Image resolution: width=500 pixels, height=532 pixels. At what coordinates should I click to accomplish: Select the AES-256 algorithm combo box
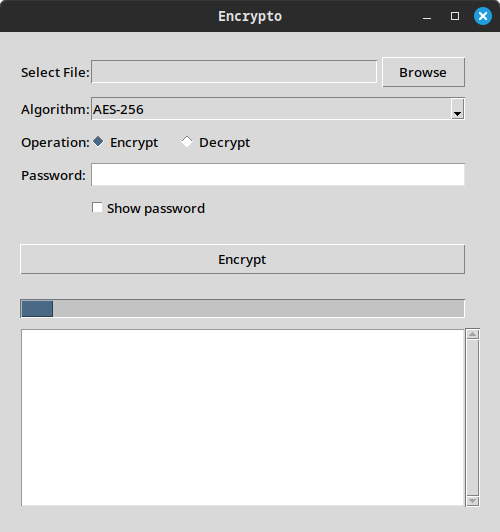tap(278, 109)
